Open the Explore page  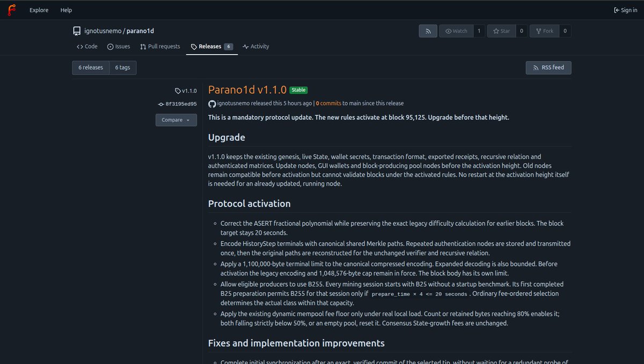(x=39, y=10)
